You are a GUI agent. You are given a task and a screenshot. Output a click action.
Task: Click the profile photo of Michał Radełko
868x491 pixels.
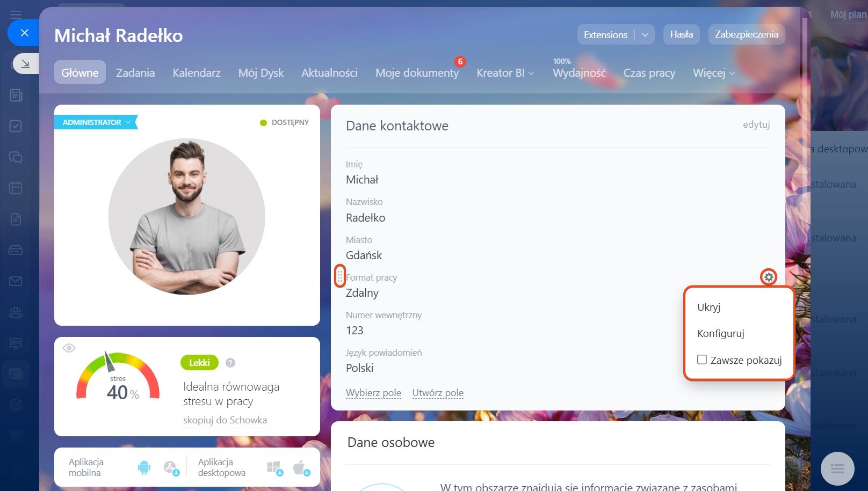[187, 216]
